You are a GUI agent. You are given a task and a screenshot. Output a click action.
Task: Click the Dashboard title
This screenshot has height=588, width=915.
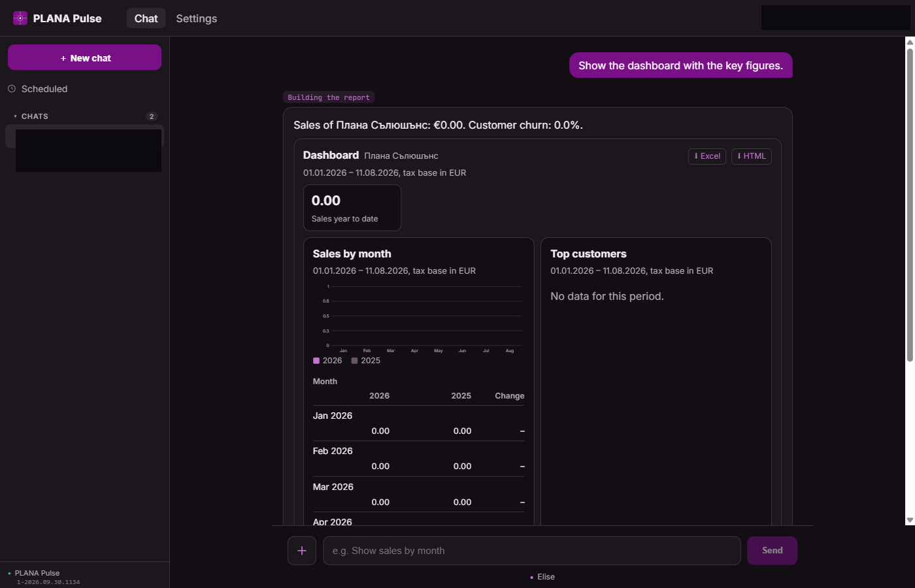coord(331,155)
